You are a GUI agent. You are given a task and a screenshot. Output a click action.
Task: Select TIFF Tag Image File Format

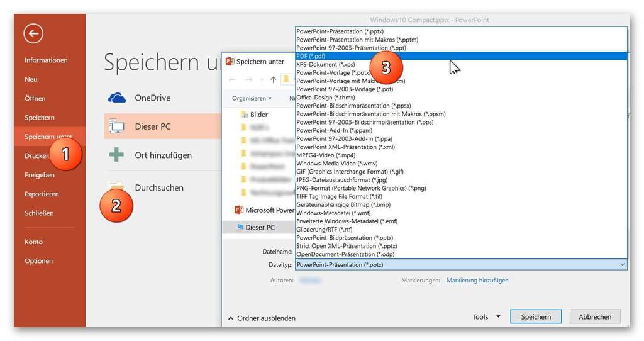point(461,196)
